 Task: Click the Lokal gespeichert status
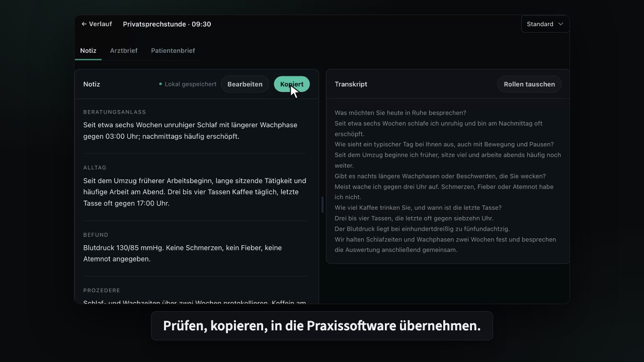[x=188, y=84]
